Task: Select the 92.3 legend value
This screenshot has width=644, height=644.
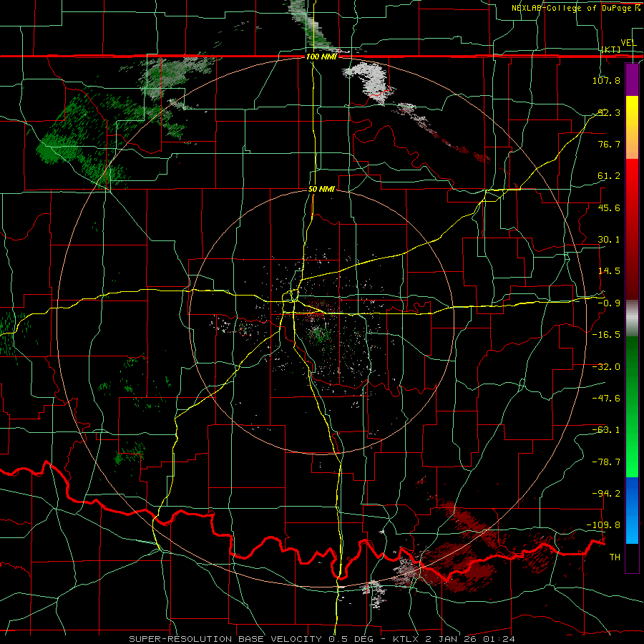Action: click(609, 112)
